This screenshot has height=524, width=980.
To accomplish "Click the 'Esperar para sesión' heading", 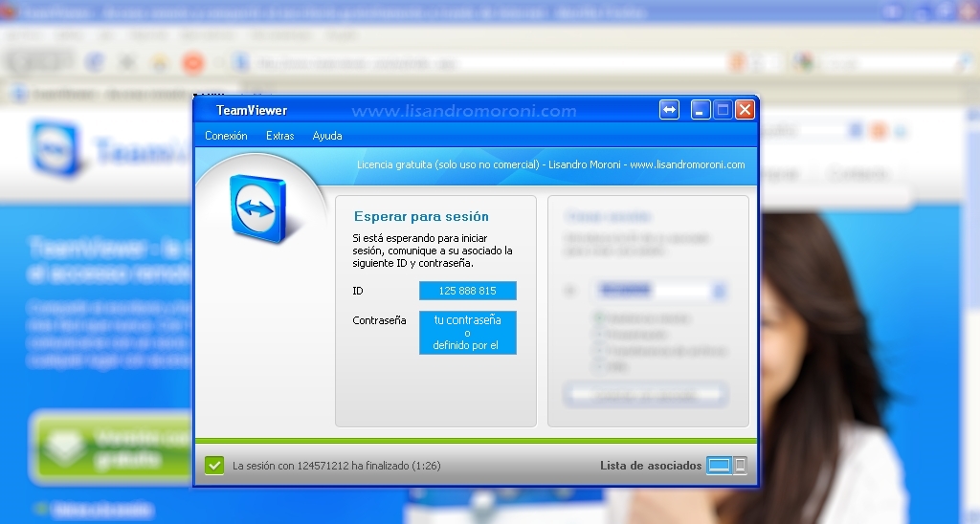I will (x=421, y=217).
